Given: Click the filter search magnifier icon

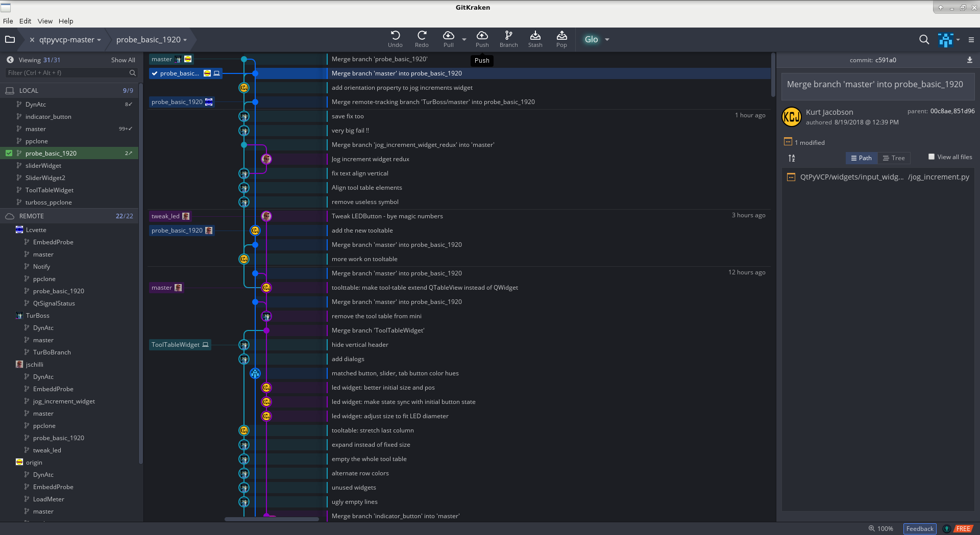Looking at the screenshot, I should 133,73.
